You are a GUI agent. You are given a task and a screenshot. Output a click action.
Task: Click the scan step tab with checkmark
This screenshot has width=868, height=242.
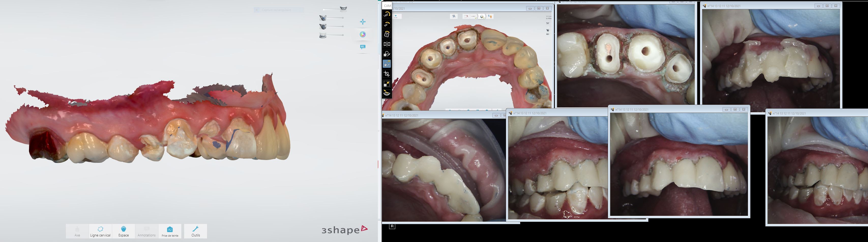482,16
